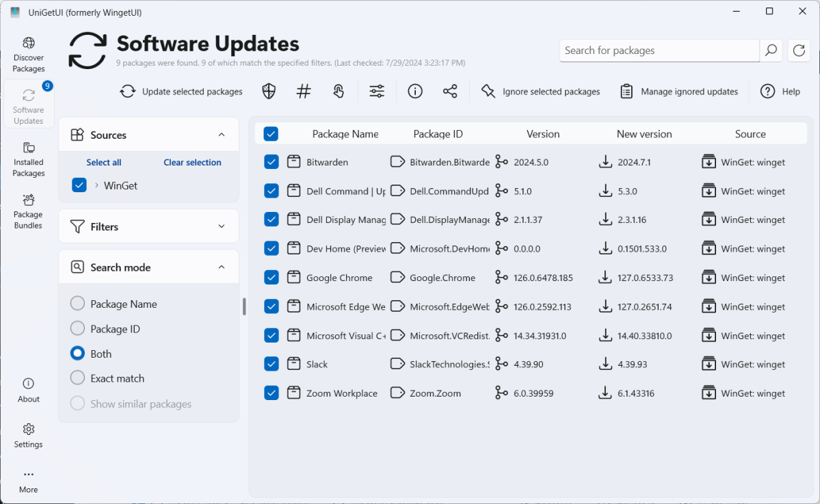Uncheck the Dell Command Update checkbox
The image size is (820, 504).
[x=271, y=191]
